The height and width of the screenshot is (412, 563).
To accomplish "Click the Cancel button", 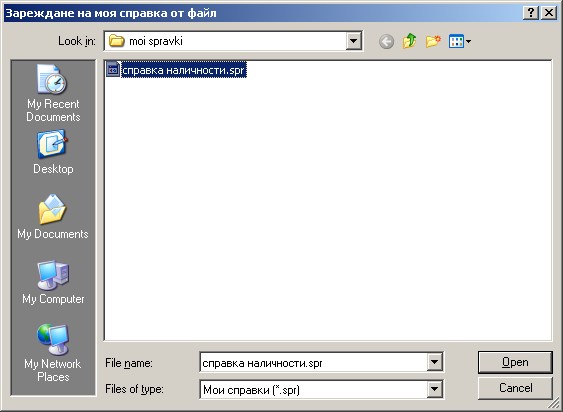I will pos(515,388).
